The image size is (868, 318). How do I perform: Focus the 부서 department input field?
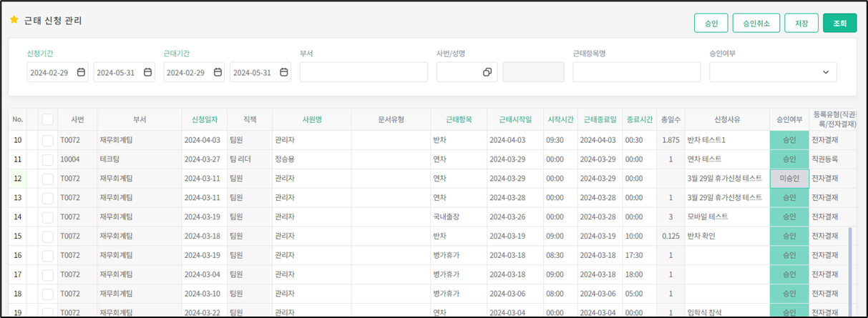pyautogui.click(x=364, y=72)
